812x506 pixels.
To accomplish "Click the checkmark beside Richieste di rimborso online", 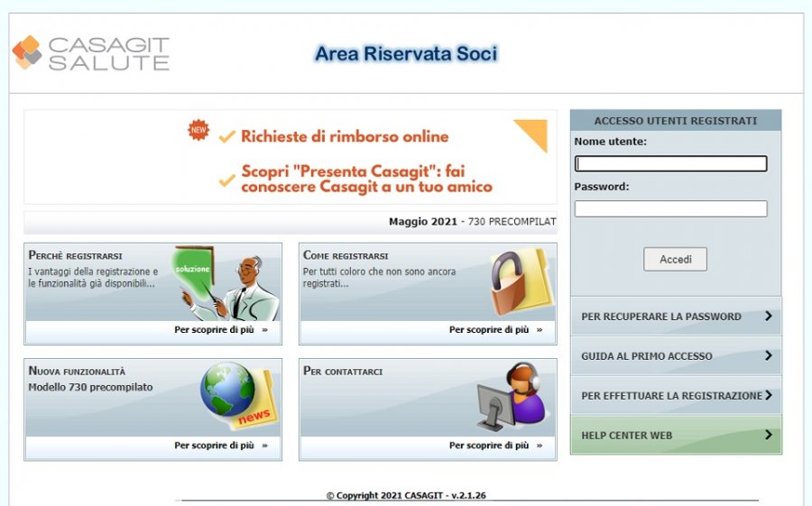I will [x=226, y=137].
